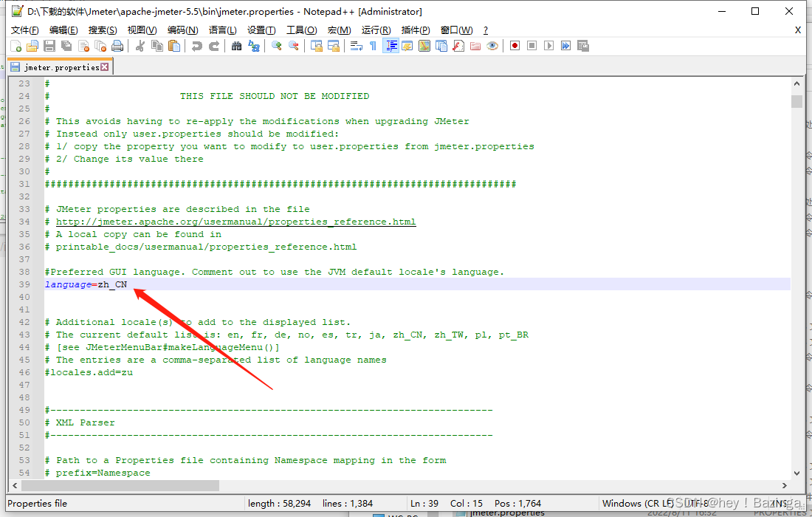
Task: Close the jmeter.properties tab with its red X
Action: tap(105, 66)
